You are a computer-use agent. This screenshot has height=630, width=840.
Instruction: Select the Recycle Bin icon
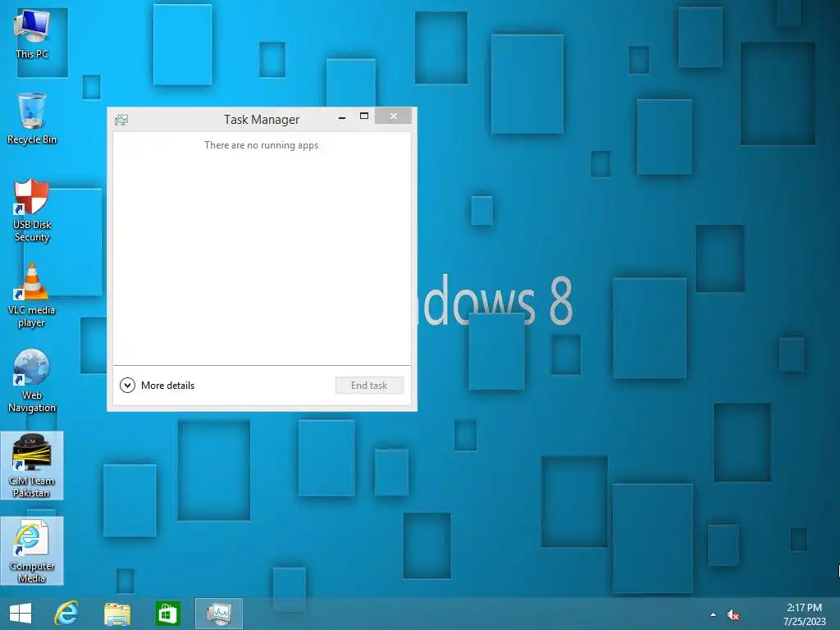(x=32, y=119)
